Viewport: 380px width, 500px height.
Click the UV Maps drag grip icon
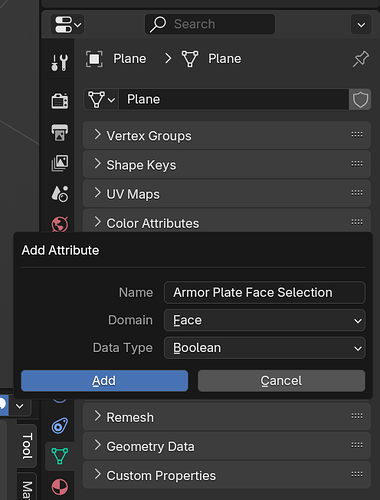pos(357,193)
